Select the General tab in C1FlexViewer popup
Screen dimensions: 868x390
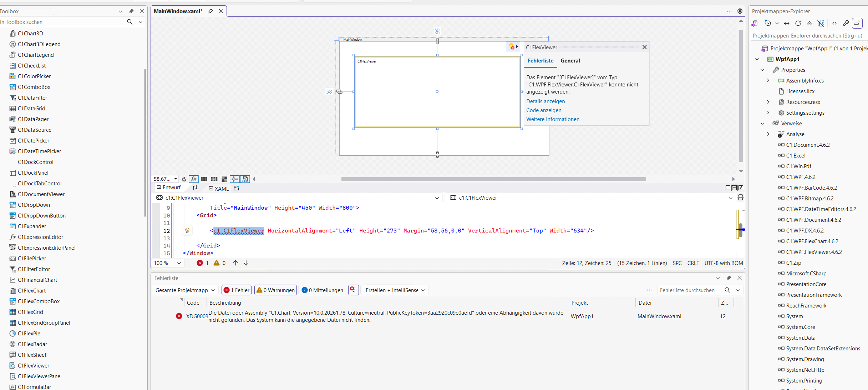tap(570, 61)
